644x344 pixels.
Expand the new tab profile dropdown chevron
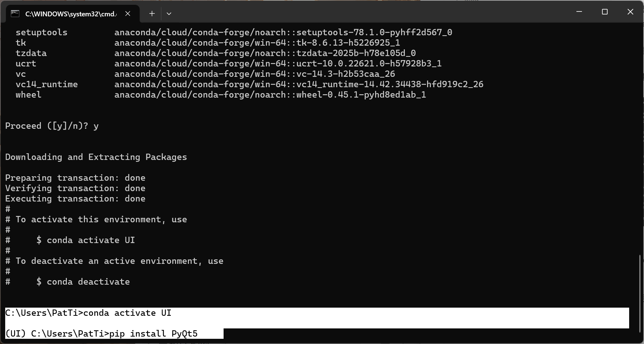tap(169, 14)
